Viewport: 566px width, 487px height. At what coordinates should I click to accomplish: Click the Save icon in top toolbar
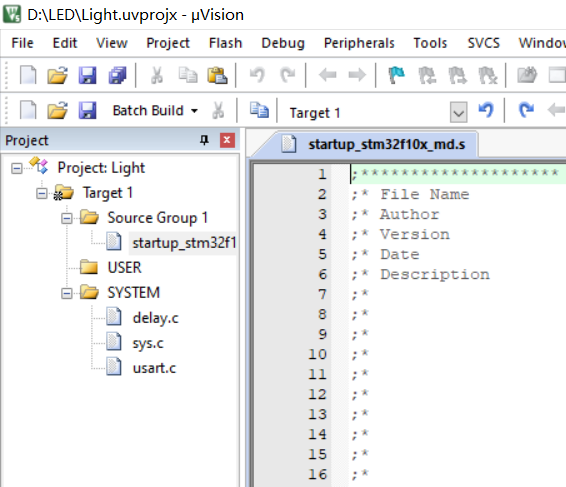pos(87,75)
